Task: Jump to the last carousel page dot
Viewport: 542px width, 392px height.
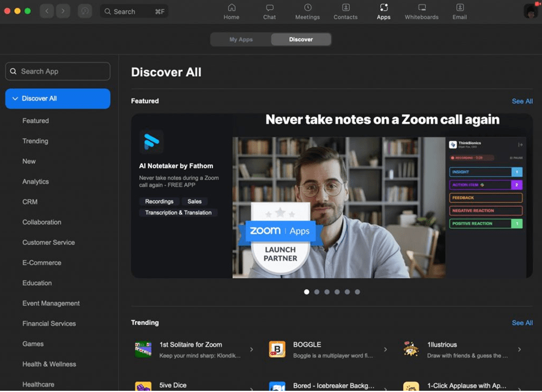Action: tap(357, 292)
